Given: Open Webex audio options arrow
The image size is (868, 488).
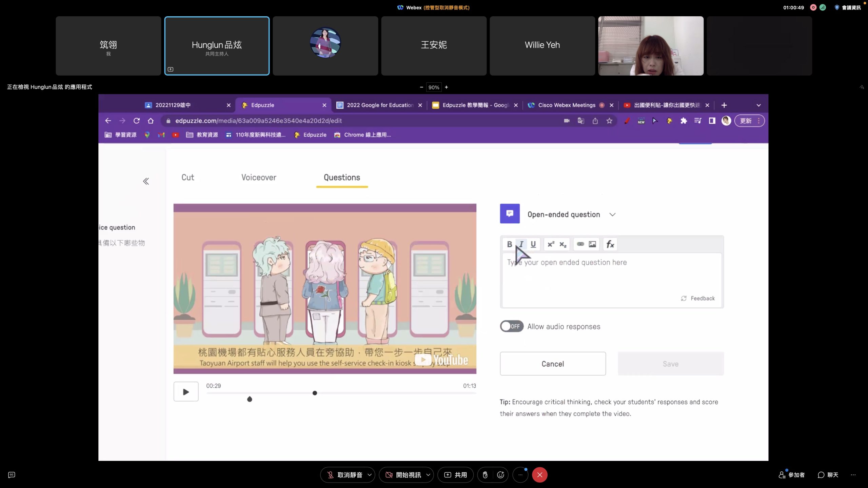Looking at the screenshot, I should pos(370,475).
